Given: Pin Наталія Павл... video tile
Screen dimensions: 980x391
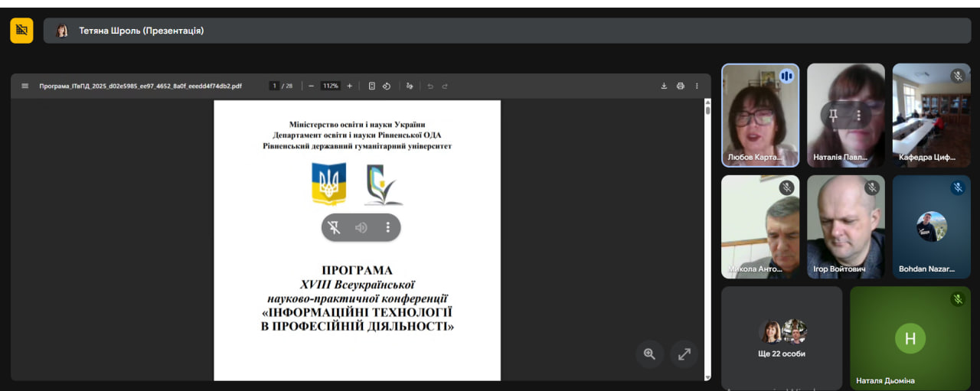Looking at the screenshot, I should [x=833, y=115].
